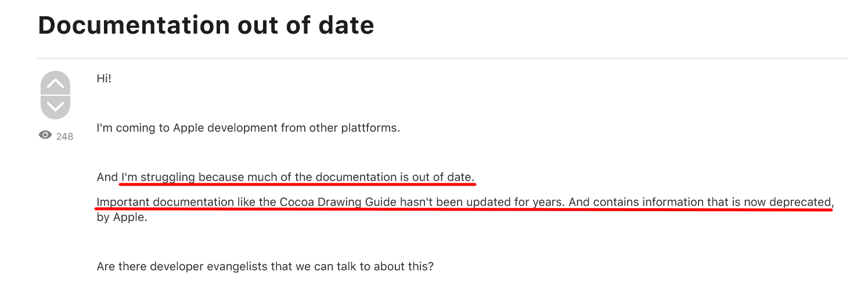Click the line about coming to Apple development

coord(248,128)
